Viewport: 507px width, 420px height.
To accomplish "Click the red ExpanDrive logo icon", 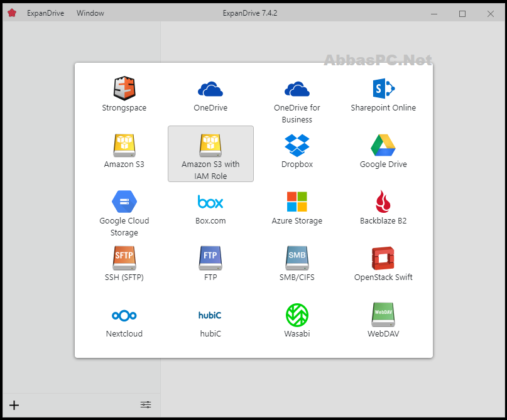I will tap(12, 13).
